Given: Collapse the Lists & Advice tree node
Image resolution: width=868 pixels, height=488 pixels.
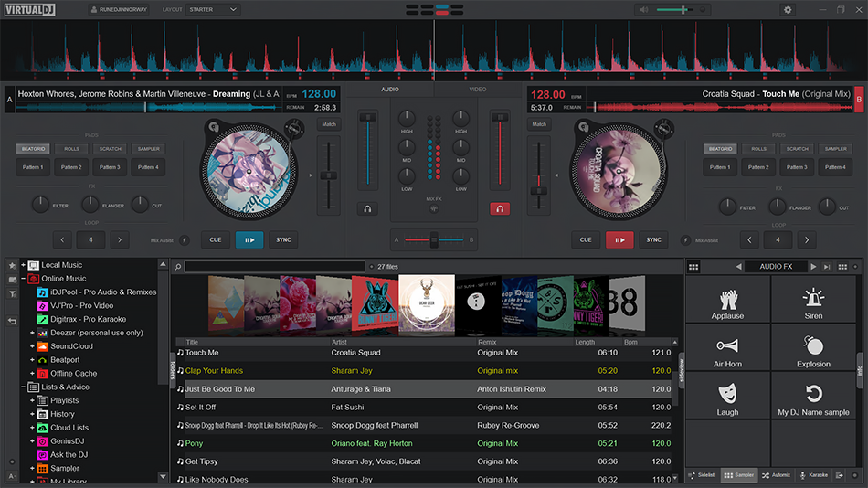Looking at the screenshot, I should click(x=22, y=387).
